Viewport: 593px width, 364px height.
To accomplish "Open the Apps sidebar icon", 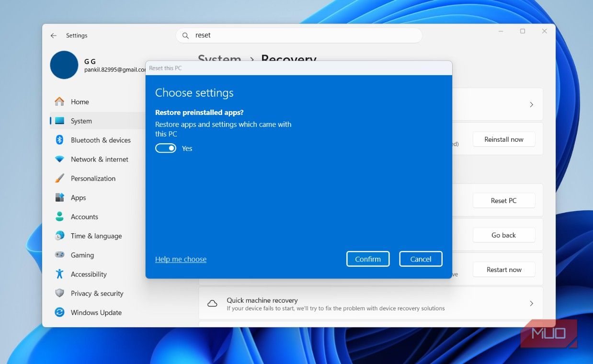I will pyautogui.click(x=59, y=197).
